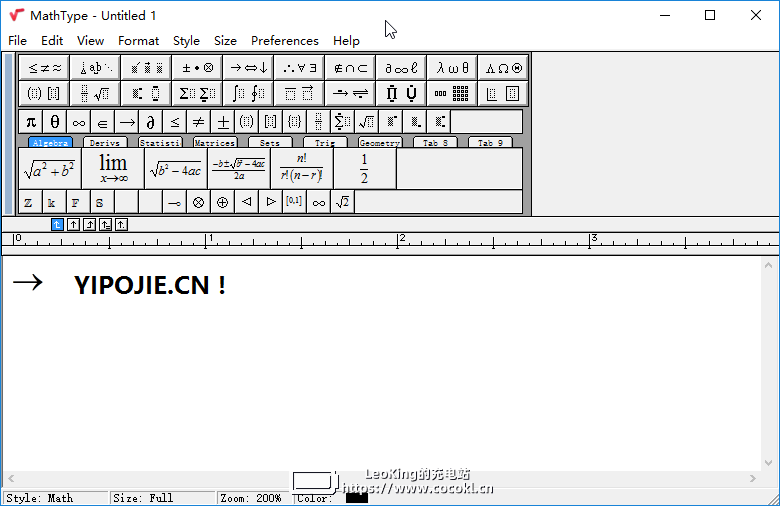Image resolution: width=780 pixels, height=506 pixels.
Task: Open the summation templates palette
Action: [x=197, y=93]
